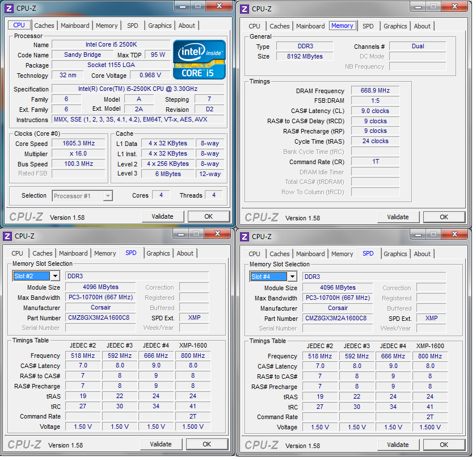Click OK in top-left CPU window
This screenshot has height=460, width=476.
pos(209,216)
